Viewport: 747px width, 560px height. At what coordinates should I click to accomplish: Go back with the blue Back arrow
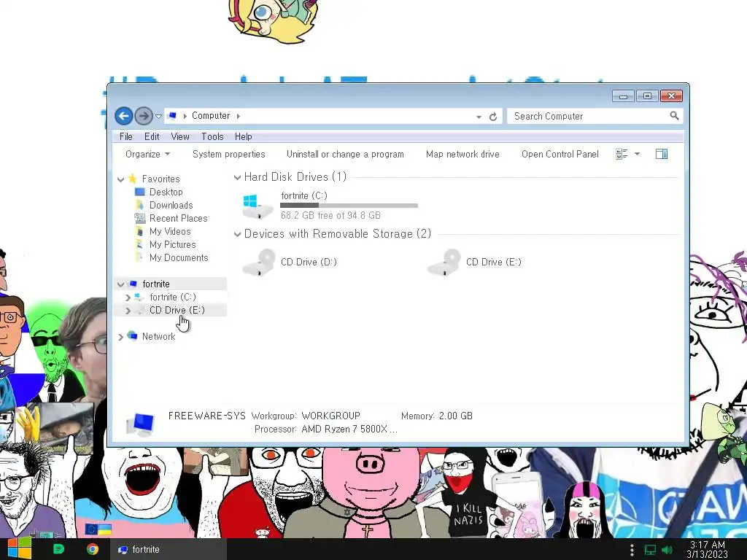(124, 116)
